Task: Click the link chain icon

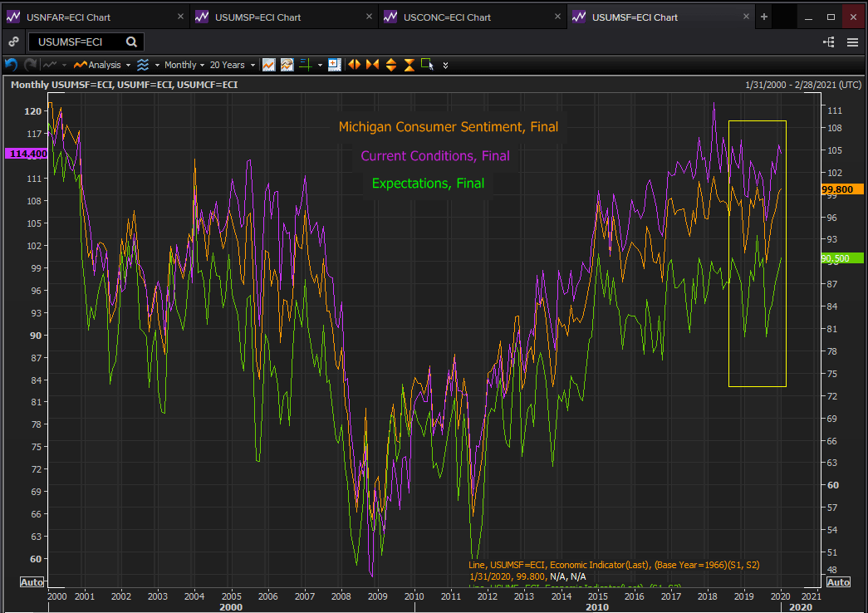Action: coord(13,42)
